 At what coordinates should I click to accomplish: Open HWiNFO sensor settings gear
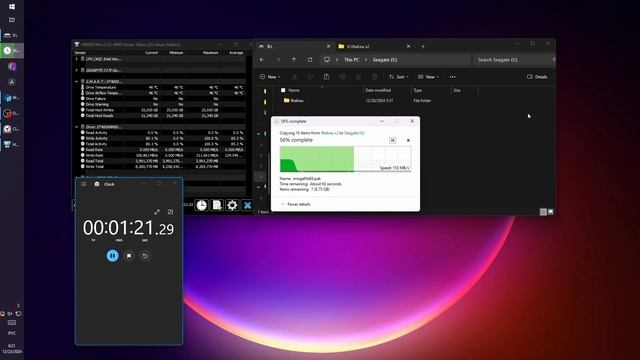pos(232,205)
